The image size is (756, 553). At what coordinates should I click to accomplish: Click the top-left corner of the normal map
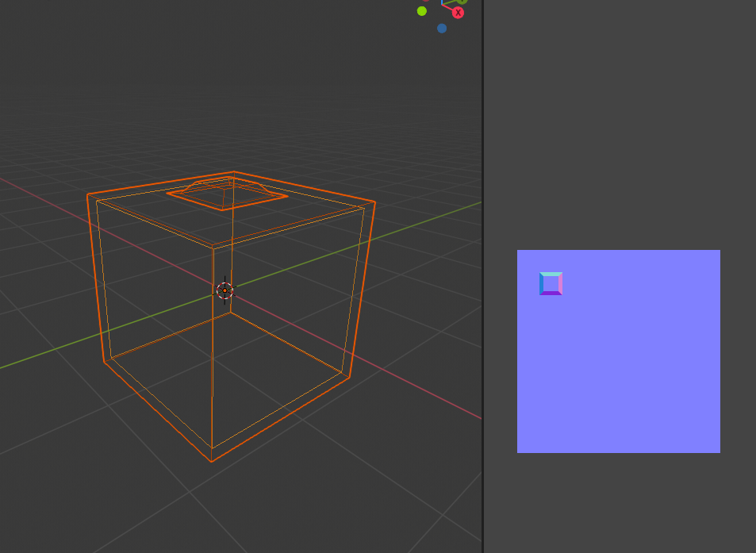pos(520,252)
